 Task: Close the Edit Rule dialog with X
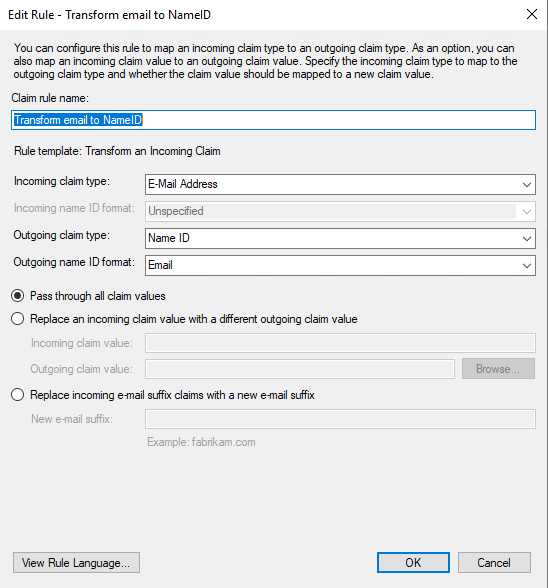pyautogui.click(x=531, y=14)
